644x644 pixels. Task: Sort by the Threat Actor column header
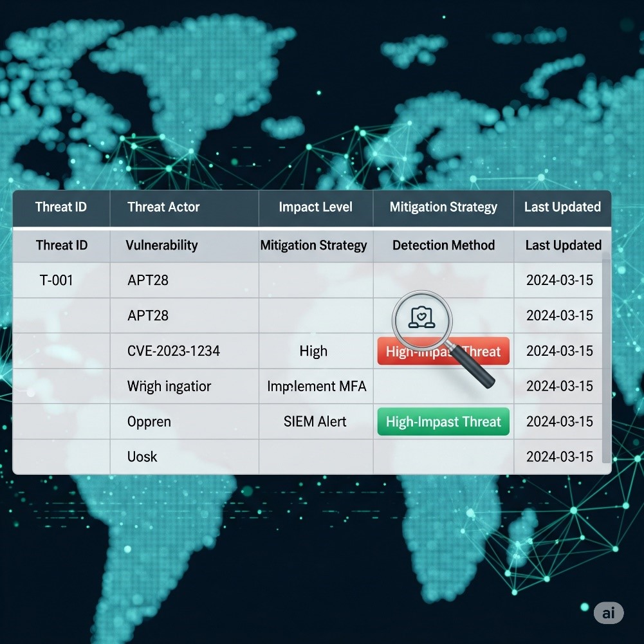[163, 207]
